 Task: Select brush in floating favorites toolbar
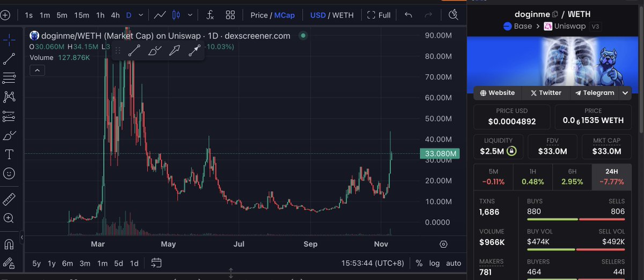[155, 51]
